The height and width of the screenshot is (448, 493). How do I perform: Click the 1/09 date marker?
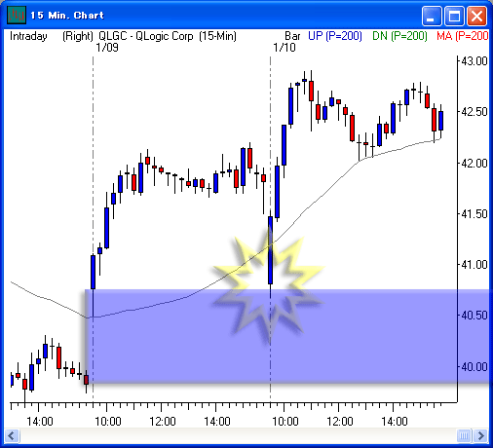point(107,48)
